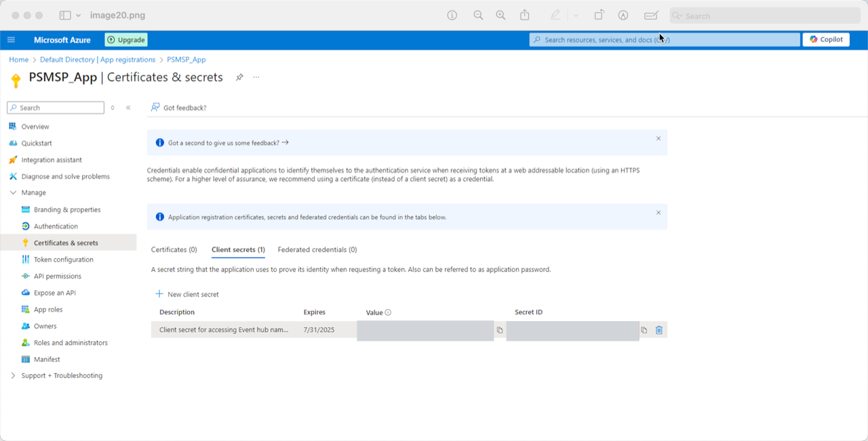868x441 pixels.
Task: Zoom in using the Preview toolbar
Action: 500,16
